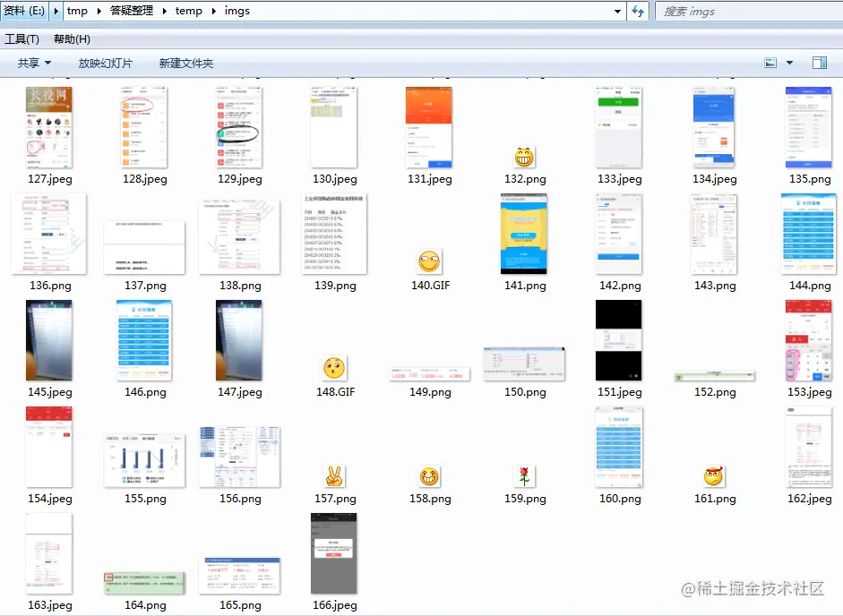Expand the address bar history dropdown

[x=618, y=12]
